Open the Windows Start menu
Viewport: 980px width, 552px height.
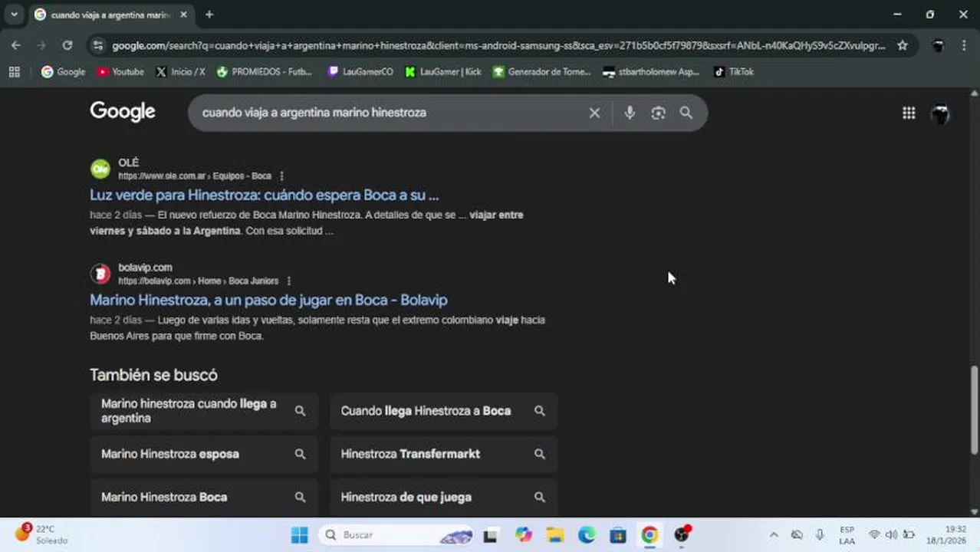(x=300, y=535)
